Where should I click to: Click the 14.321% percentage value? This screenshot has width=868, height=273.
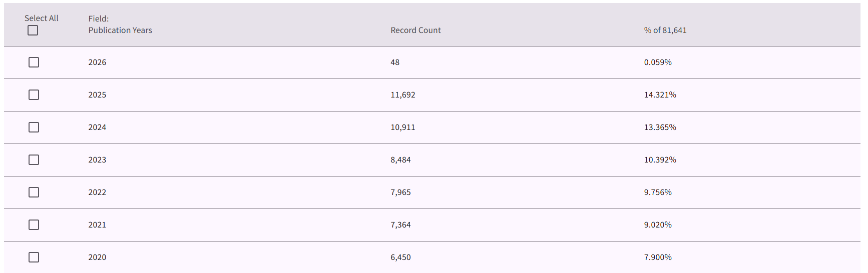(x=660, y=95)
